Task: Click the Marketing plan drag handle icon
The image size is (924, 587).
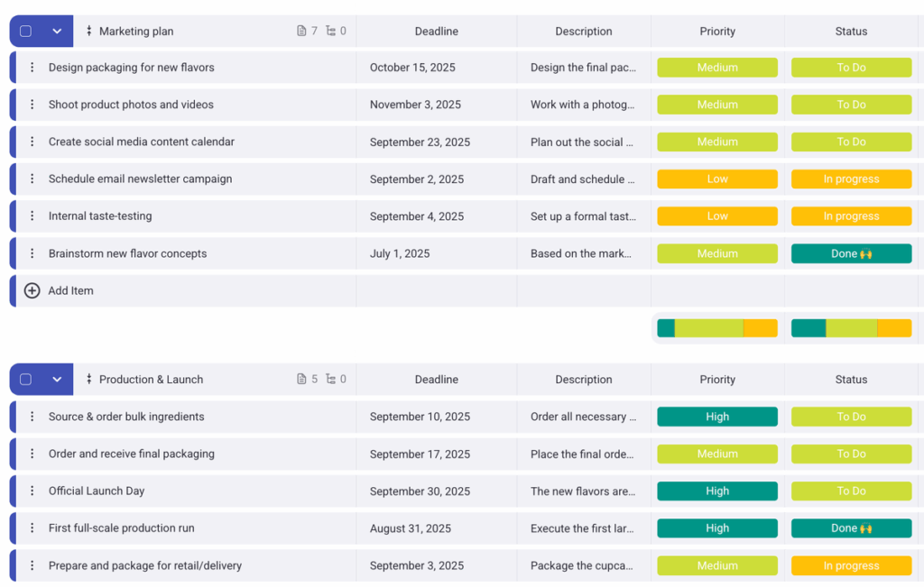Action: click(89, 32)
